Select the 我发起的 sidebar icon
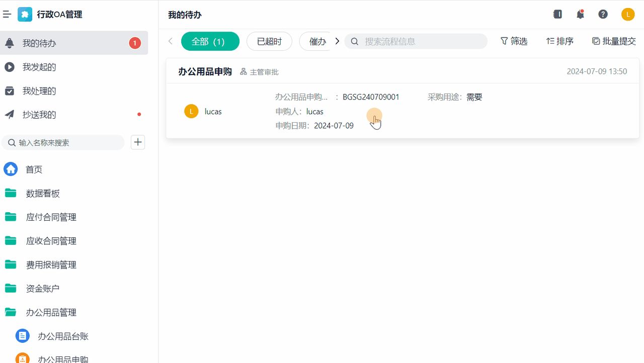Image resolution: width=644 pixels, height=363 pixels. [x=11, y=67]
